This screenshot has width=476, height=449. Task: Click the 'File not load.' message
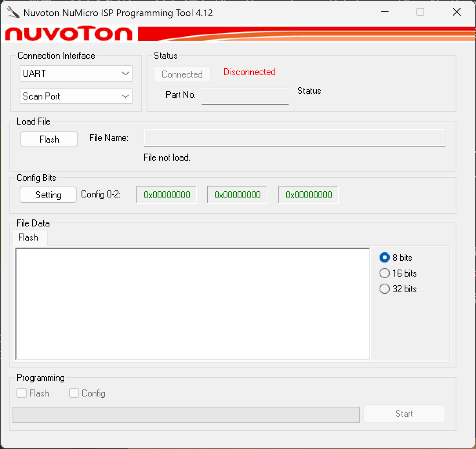(167, 158)
